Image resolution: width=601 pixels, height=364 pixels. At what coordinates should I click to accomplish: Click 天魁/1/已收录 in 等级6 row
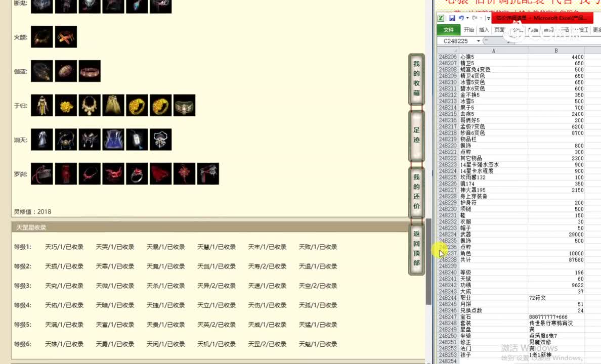(318, 344)
